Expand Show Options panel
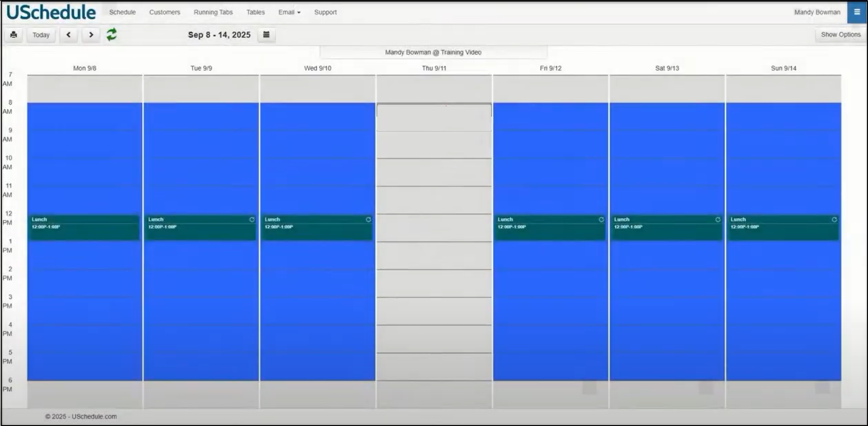 tap(841, 34)
